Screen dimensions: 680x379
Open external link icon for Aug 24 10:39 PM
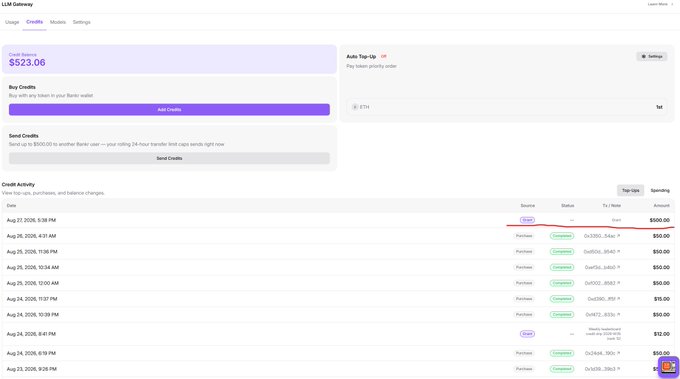618,314
